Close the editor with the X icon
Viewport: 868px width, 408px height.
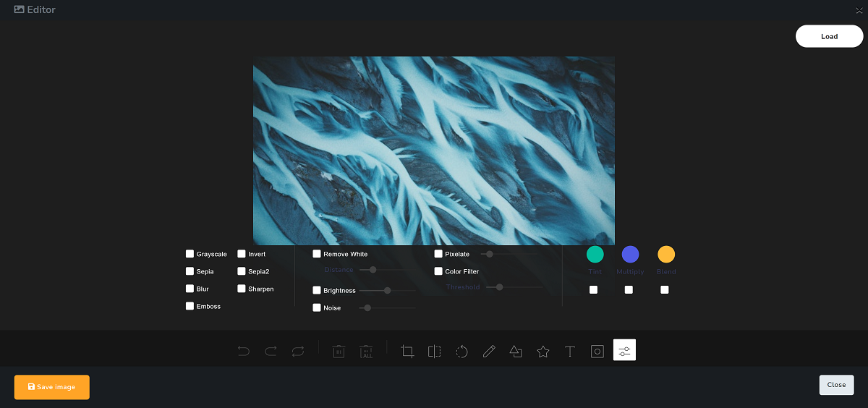(x=859, y=10)
